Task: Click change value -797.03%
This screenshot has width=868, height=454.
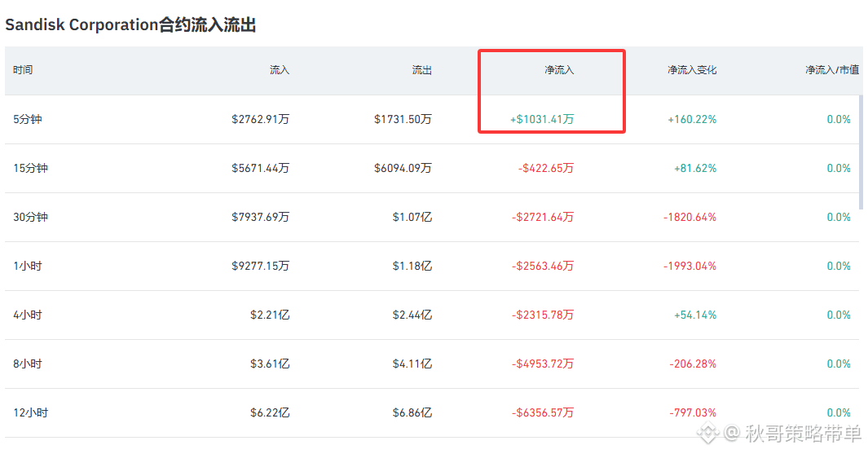Action: coord(693,412)
